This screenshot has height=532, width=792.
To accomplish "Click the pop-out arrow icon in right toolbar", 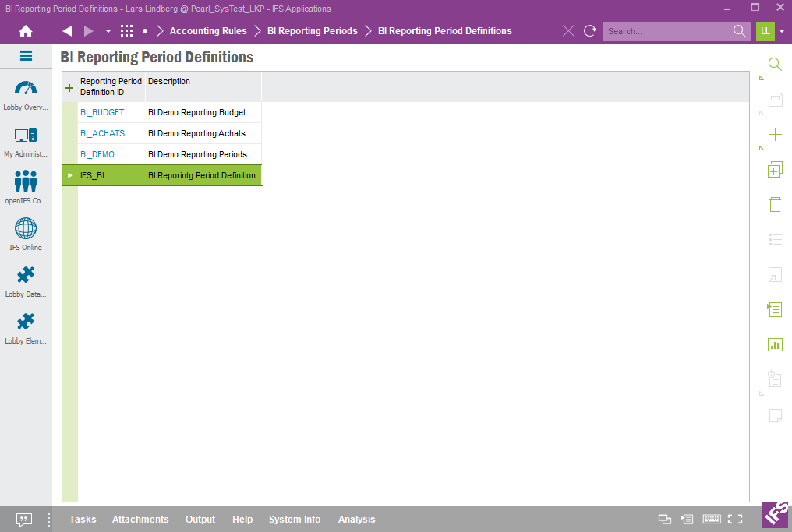I will 775,275.
